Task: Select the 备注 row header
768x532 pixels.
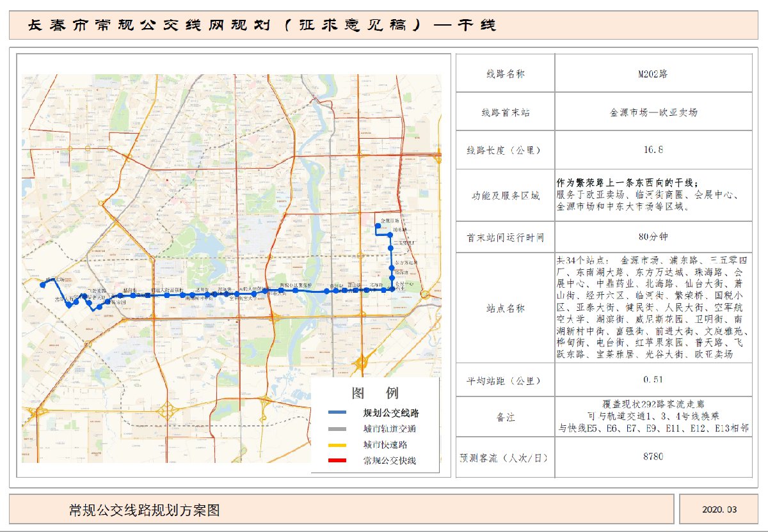Action: point(506,417)
